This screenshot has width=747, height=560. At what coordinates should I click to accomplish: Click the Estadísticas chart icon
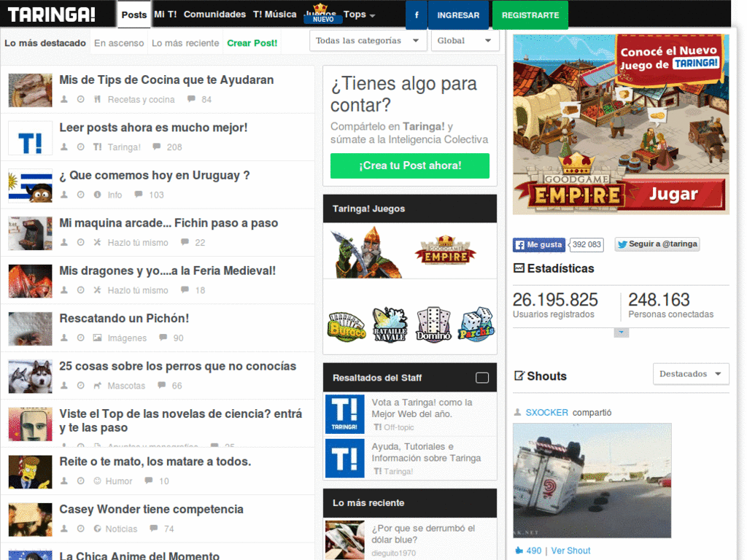pos(519,268)
